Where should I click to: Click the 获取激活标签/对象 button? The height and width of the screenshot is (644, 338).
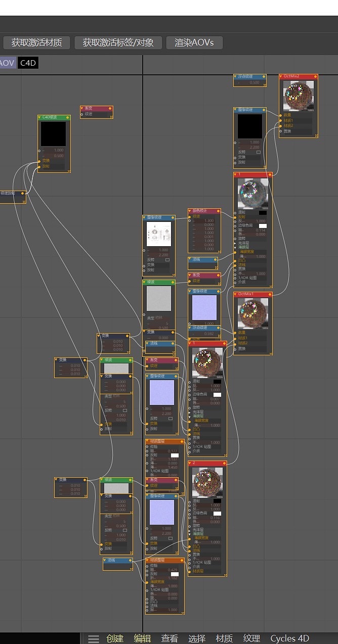tap(118, 42)
